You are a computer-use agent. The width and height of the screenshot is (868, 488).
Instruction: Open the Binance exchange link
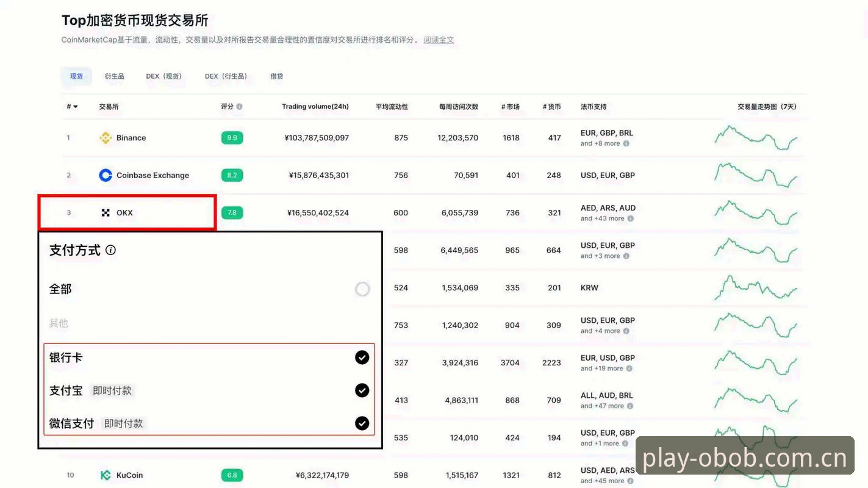131,138
